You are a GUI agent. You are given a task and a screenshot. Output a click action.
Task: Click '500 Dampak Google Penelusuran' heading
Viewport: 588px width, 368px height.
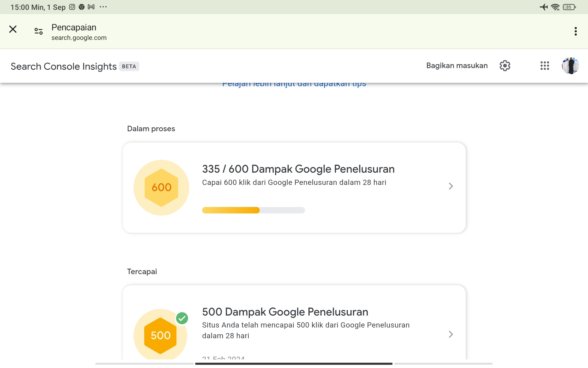285,312
